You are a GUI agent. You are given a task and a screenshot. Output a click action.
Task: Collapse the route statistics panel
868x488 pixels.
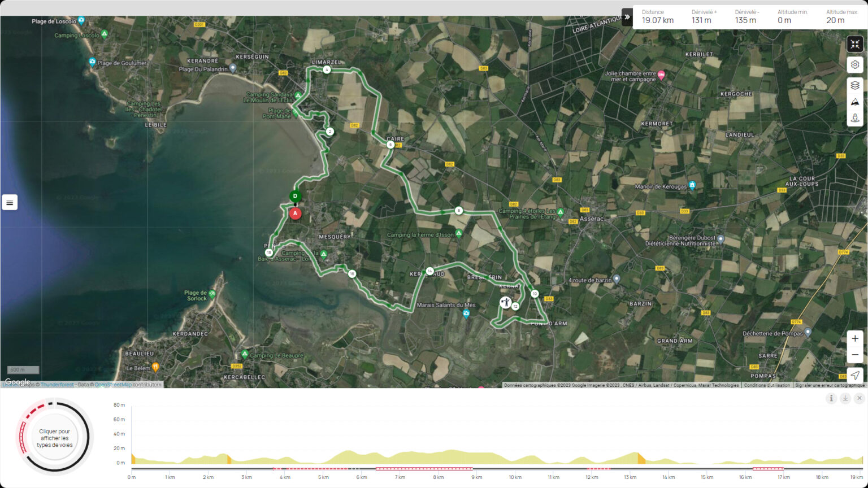click(x=627, y=17)
